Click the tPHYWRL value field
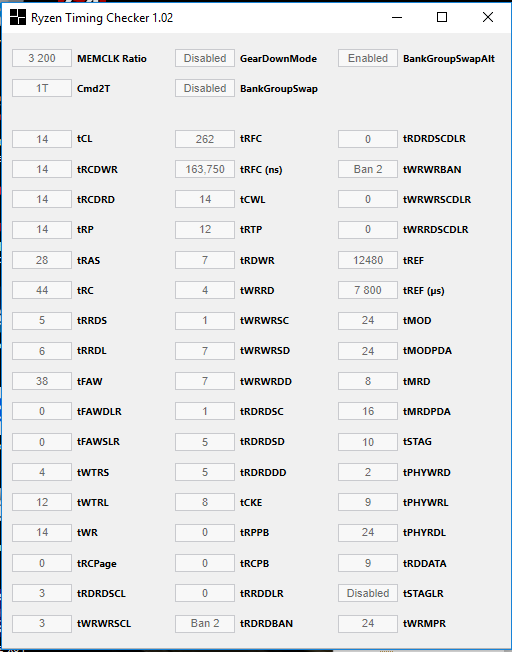This screenshot has height=652, width=512. (368, 502)
